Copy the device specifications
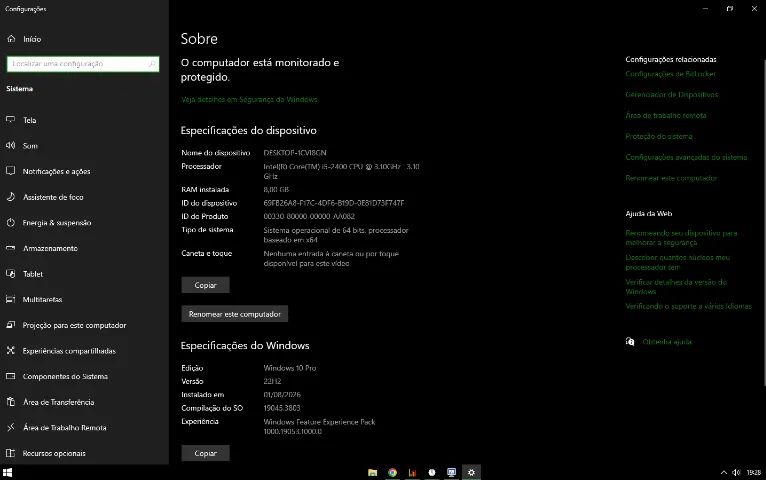The width and height of the screenshot is (766, 480). pyautogui.click(x=205, y=285)
